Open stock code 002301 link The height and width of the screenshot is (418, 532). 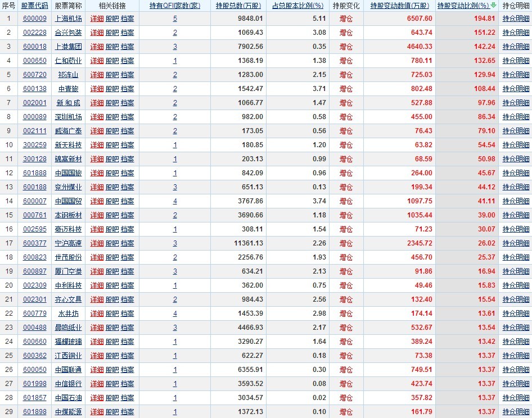pos(35,299)
